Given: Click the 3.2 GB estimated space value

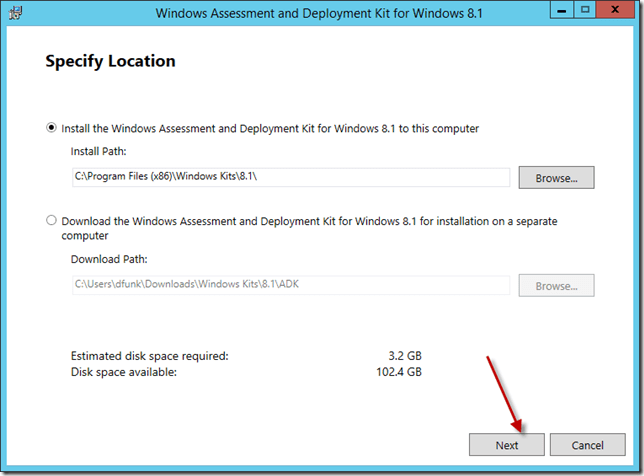Looking at the screenshot, I should click(404, 355).
